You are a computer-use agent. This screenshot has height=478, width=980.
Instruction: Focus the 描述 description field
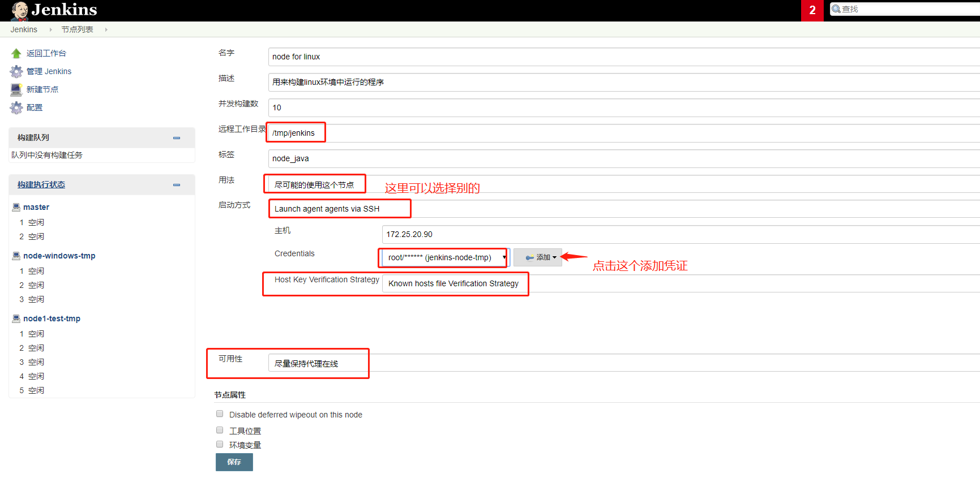coord(624,82)
